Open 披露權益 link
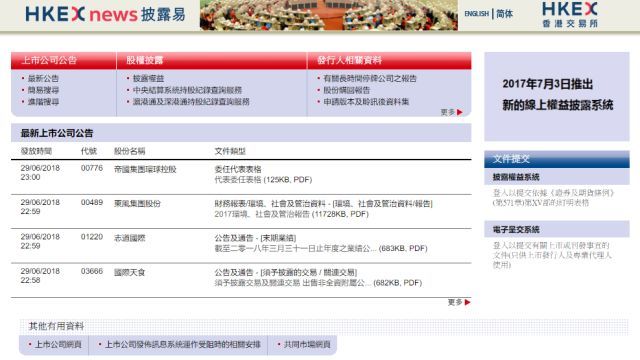 [x=149, y=78]
